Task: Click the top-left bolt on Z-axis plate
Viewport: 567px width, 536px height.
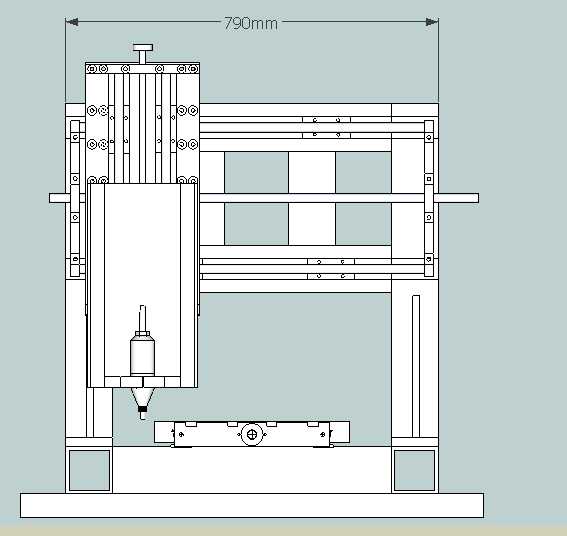Action: pos(92,69)
